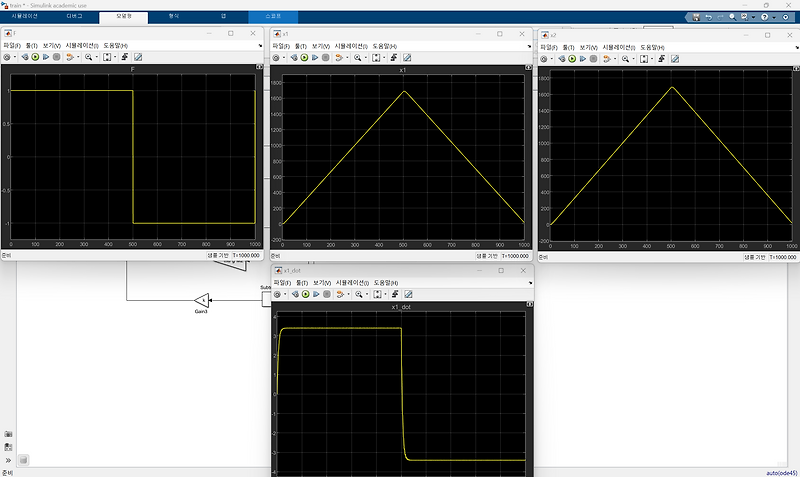800x477 pixels.
Task: Open configuration properties in x2 scope
Action: [x=544, y=59]
